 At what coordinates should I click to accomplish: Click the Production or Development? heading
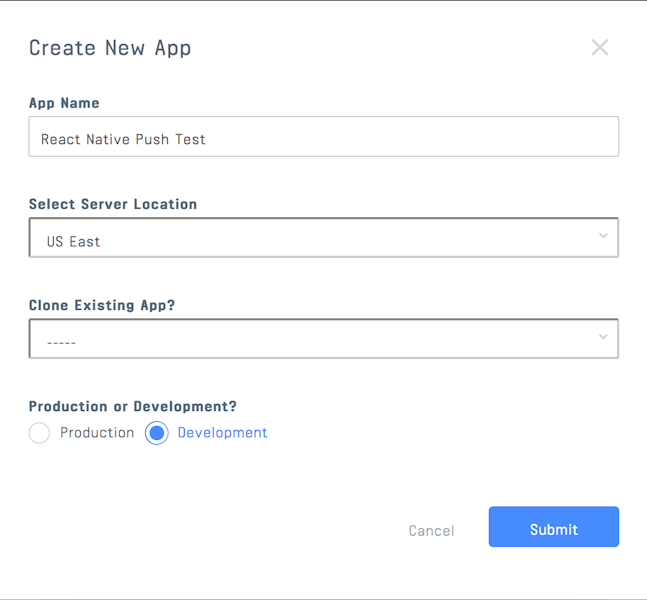(x=132, y=406)
